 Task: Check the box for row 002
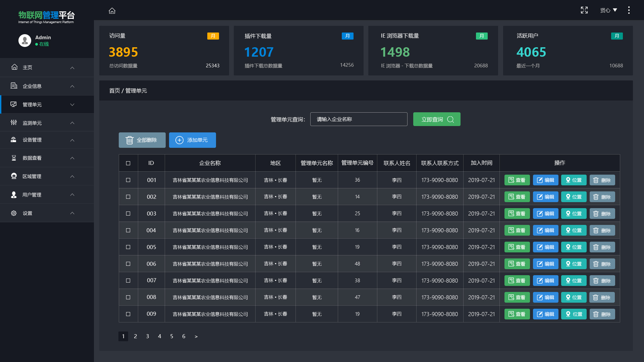[128, 197]
